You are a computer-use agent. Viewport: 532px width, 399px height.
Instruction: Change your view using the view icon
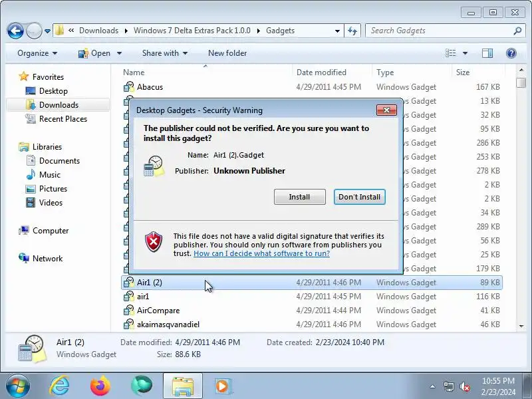(x=451, y=53)
